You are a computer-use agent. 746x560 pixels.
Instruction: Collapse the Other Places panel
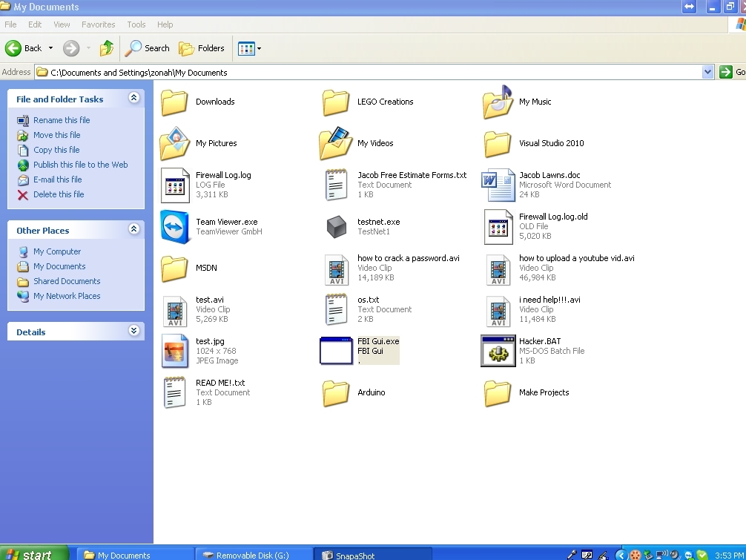click(134, 229)
